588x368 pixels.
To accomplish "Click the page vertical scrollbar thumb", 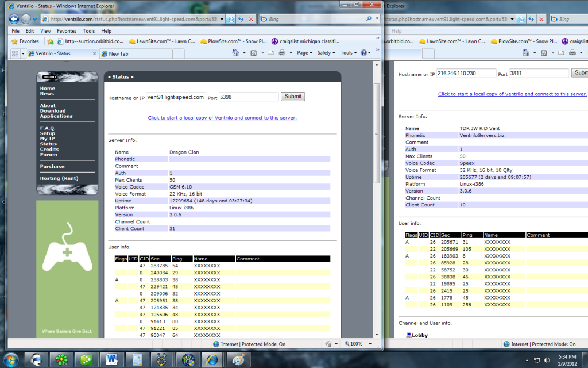I will (377, 133).
